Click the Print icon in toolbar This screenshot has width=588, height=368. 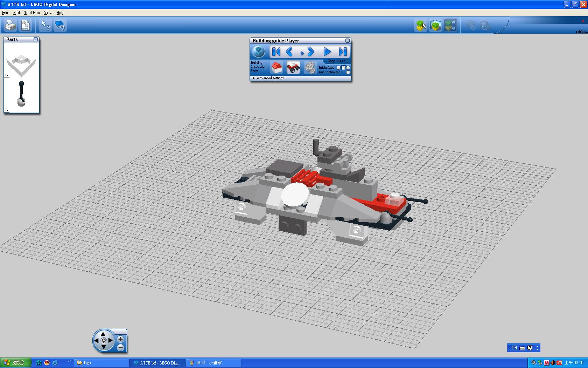(x=10, y=25)
